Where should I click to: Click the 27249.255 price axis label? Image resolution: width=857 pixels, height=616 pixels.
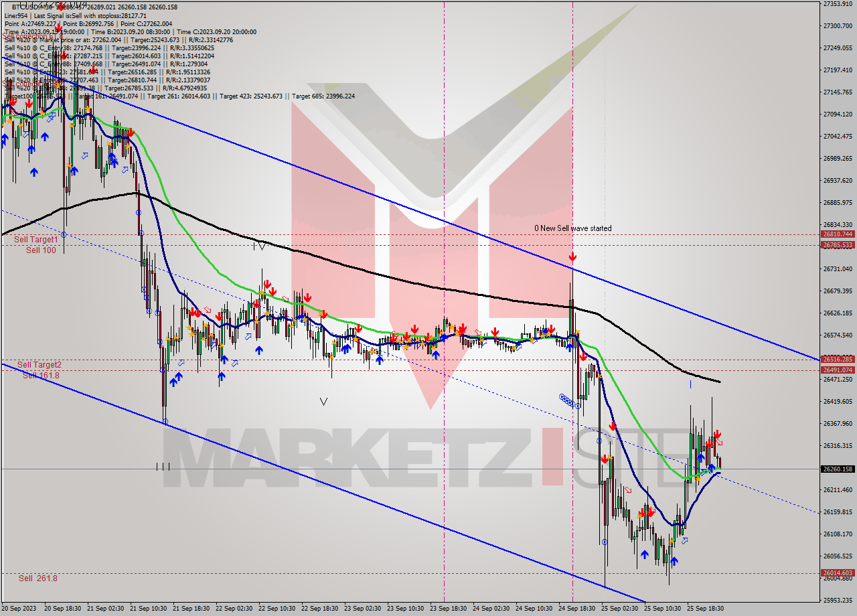click(x=838, y=48)
